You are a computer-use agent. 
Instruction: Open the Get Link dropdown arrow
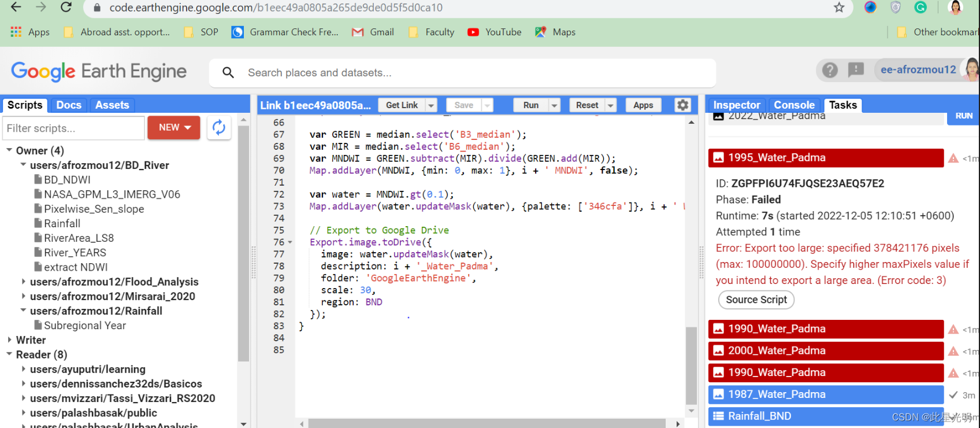click(x=431, y=105)
